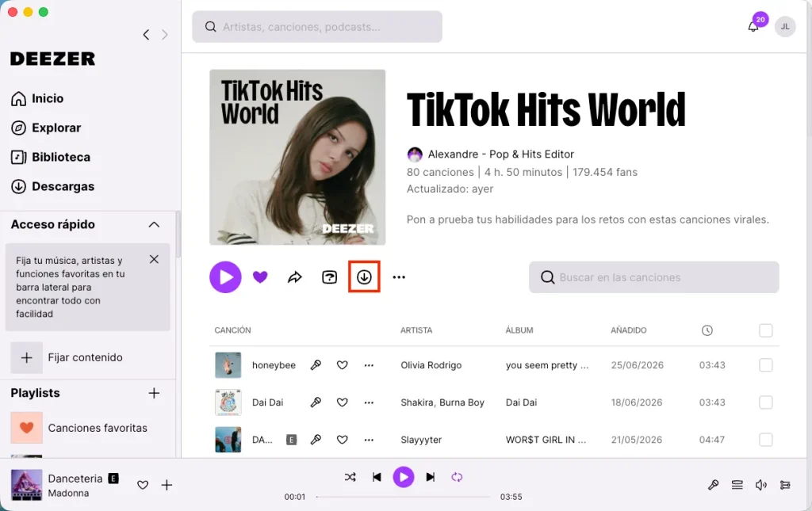Image resolution: width=812 pixels, height=511 pixels.
Task: Go forward with right arrow
Action: 165,35
